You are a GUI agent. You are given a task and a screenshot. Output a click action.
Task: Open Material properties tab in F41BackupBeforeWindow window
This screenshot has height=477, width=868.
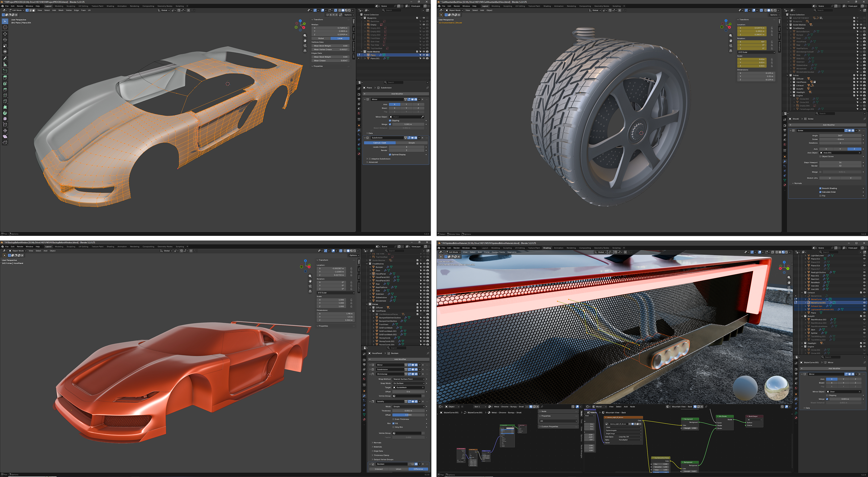(x=364, y=419)
